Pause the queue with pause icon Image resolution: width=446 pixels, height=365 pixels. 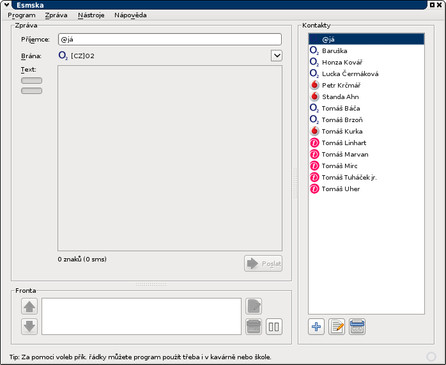pyautogui.click(x=274, y=326)
